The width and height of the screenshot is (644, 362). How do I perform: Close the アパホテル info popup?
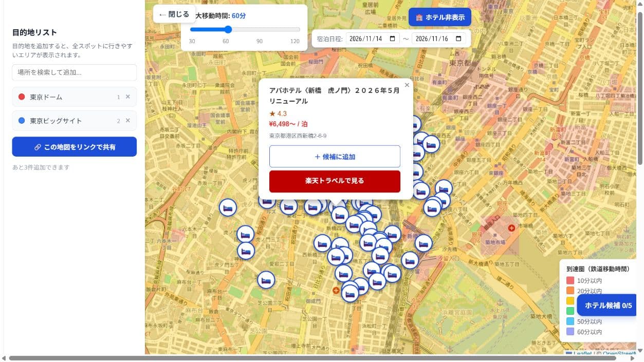[407, 85]
